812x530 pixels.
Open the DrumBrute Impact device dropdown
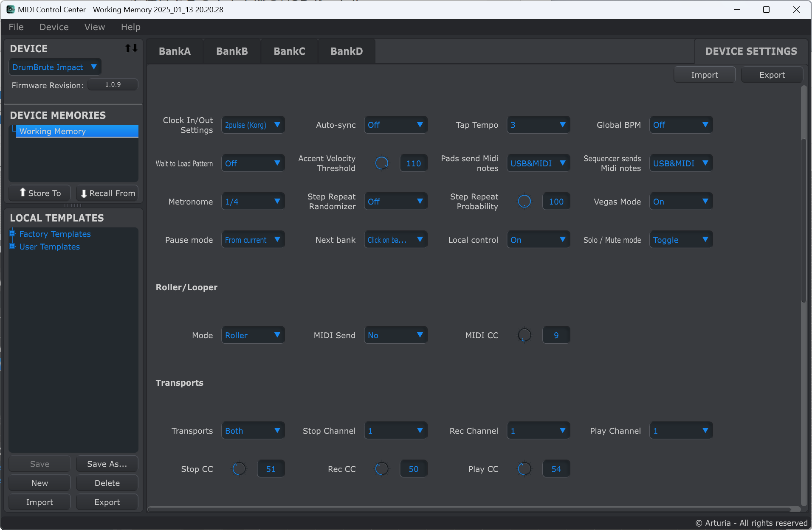[55, 67]
